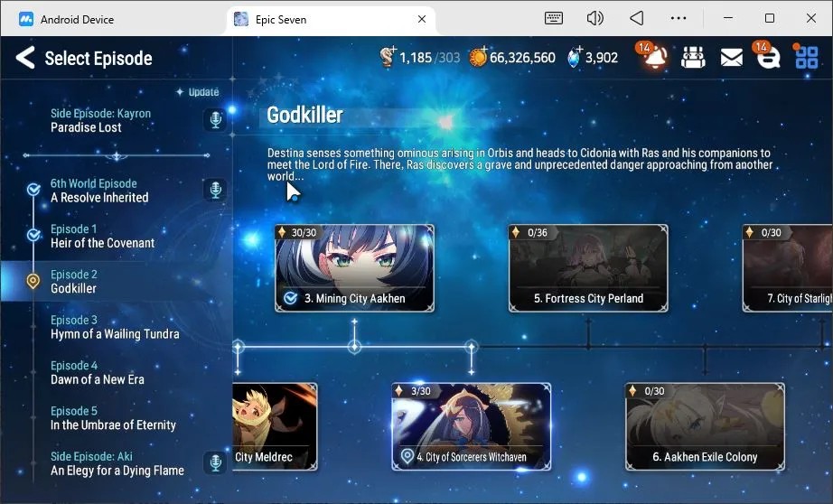
Task: Toggle voice icon for A Resolve Inherited
Action: pos(215,190)
